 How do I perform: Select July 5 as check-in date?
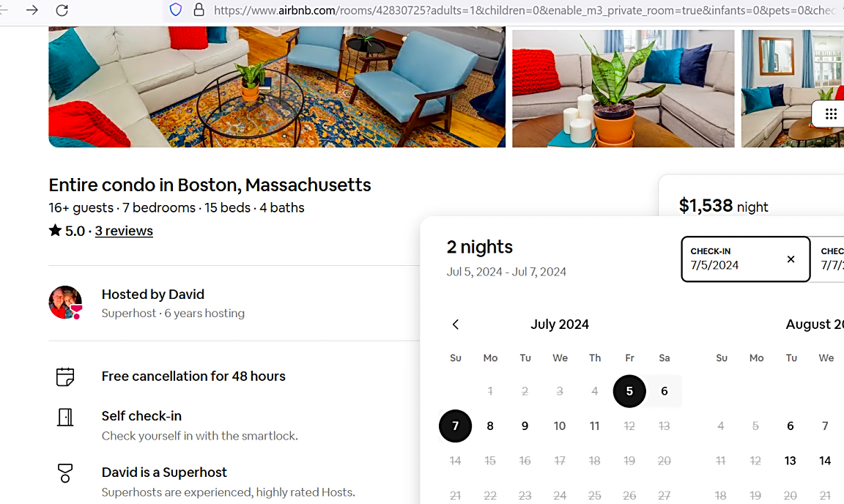(x=629, y=391)
